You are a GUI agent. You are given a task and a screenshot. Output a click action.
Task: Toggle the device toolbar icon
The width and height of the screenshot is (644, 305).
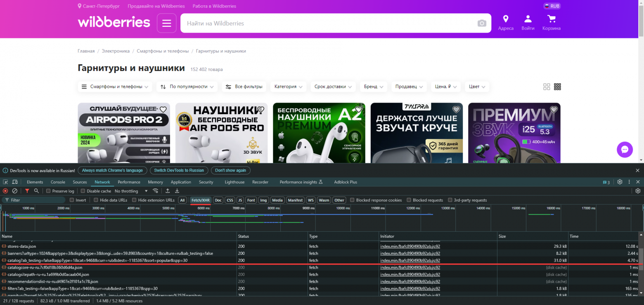[x=15, y=182]
